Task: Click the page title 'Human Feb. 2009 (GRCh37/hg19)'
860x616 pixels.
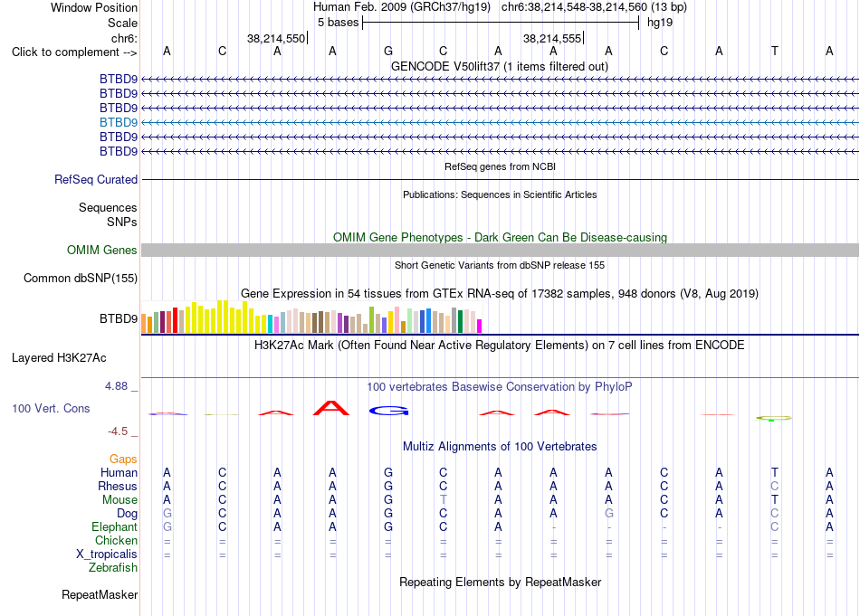Action: (x=402, y=7)
